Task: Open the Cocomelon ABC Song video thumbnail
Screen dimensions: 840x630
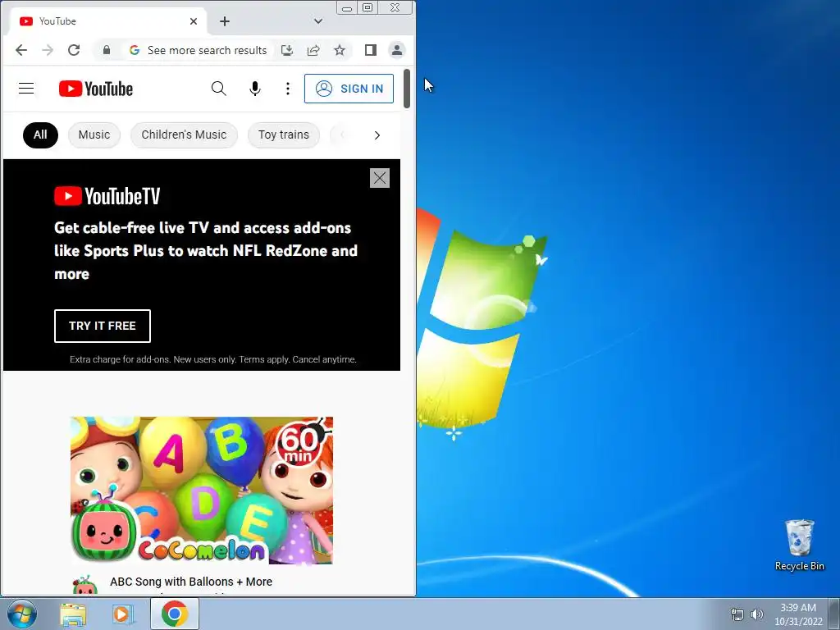Action: coord(202,491)
